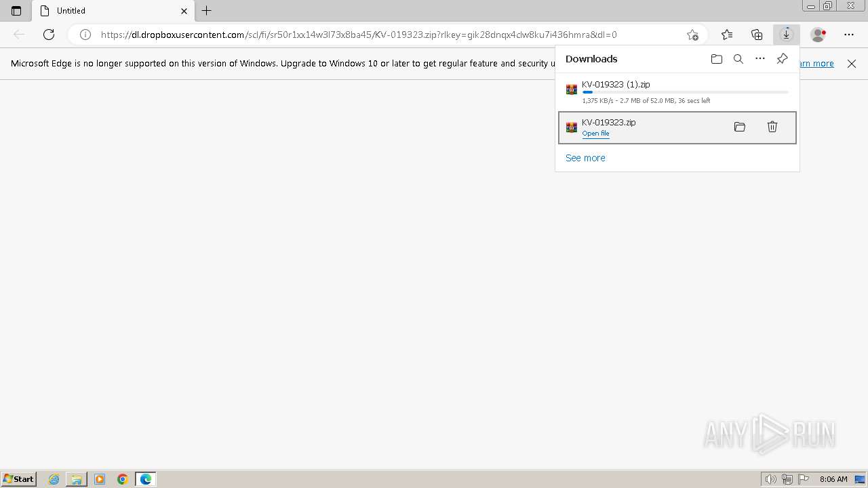
Task: Click See more downloads link
Action: tap(585, 158)
